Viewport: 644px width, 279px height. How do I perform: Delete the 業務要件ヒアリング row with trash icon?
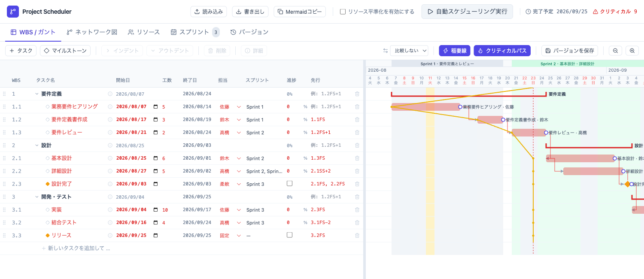(x=357, y=106)
